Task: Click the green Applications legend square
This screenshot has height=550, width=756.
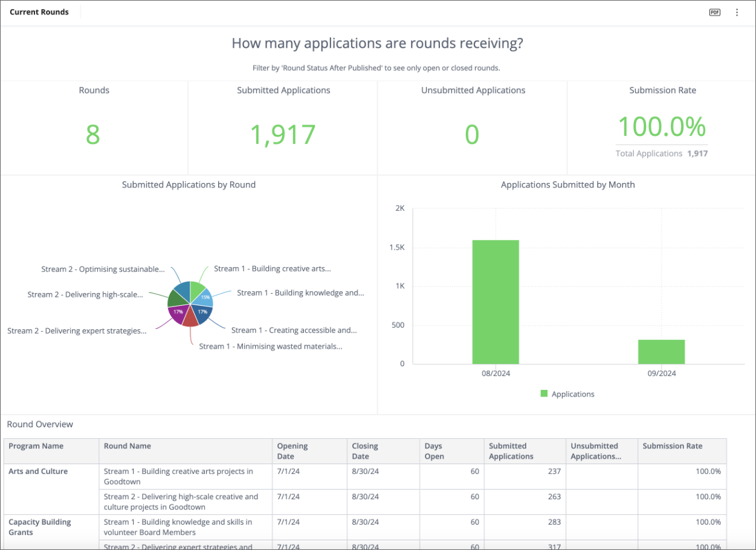Action: [x=544, y=394]
